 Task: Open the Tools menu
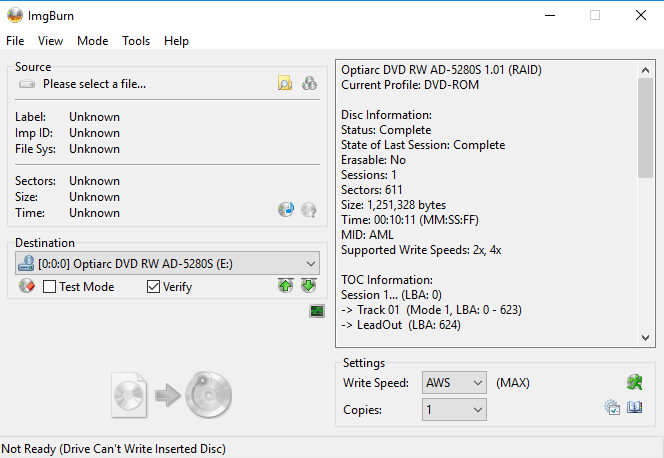136,41
